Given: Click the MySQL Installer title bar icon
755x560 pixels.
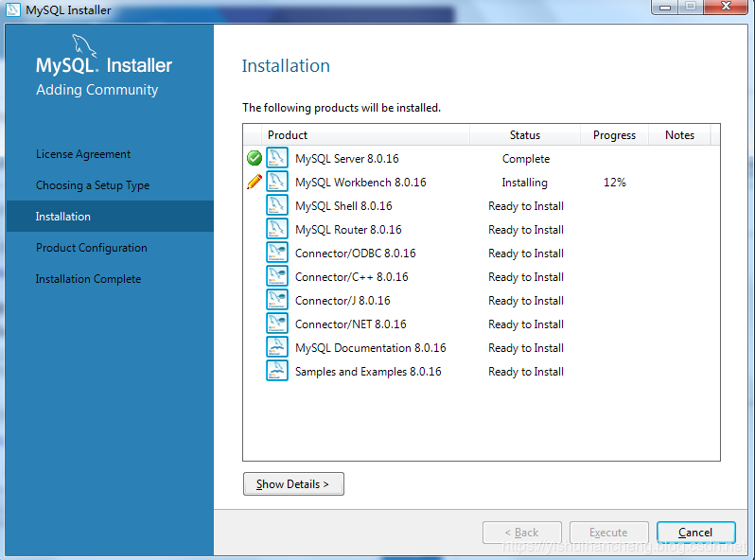Looking at the screenshot, I should [13, 9].
